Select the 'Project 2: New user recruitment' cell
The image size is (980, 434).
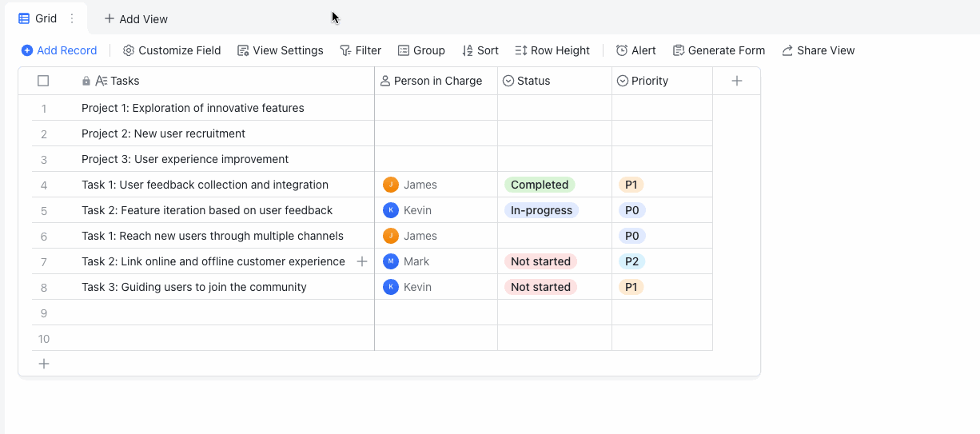click(x=163, y=133)
